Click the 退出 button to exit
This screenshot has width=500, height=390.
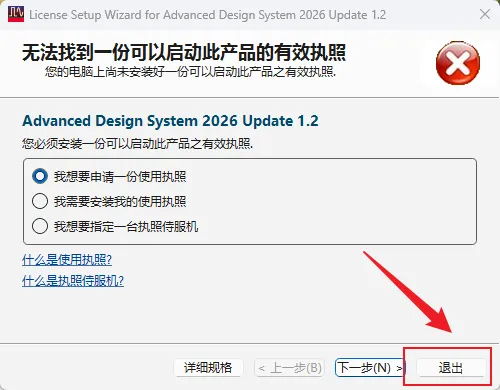[x=450, y=368]
